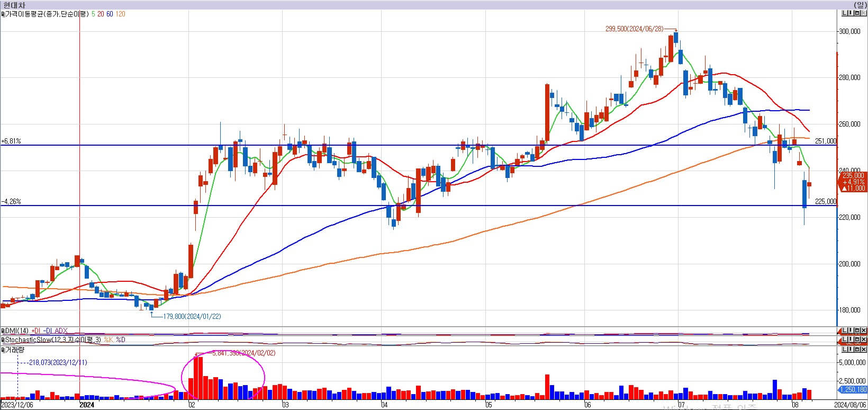The width and height of the screenshot is (868, 410).
Task: Select the DMI(14) indicator title
Action: (x=17, y=331)
